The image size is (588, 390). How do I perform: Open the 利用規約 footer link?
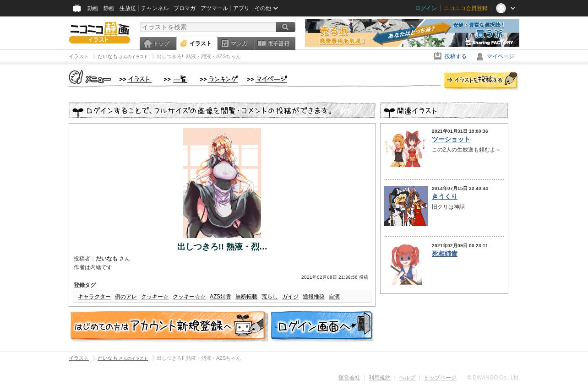(380, 378)
